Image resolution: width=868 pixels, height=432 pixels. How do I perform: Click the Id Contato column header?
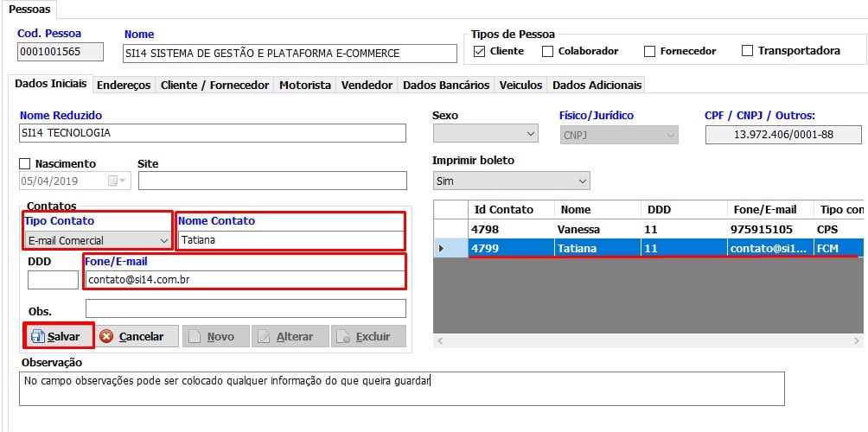click(511, 210)
